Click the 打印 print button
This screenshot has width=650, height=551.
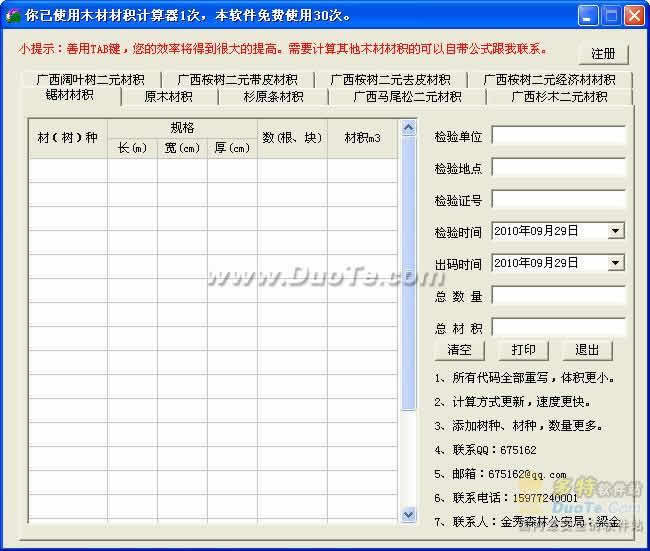pyautogui.click(x=523, y=350)
